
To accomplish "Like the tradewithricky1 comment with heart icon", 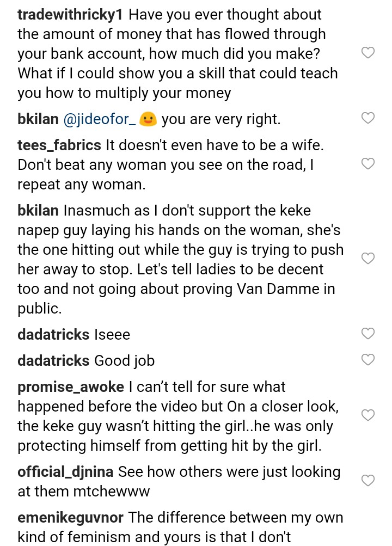I will [x=368, y=53].
